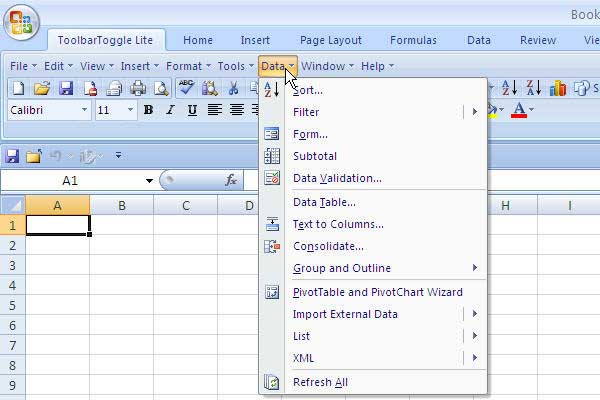
Task: Click the New blank document icon
Action: (x=17, y=89)
